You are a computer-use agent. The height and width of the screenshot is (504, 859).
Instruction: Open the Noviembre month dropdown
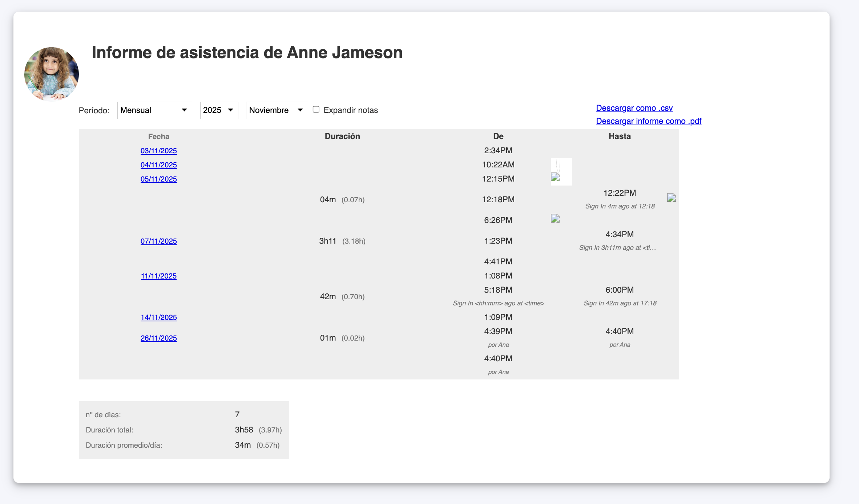pos(277,110)
